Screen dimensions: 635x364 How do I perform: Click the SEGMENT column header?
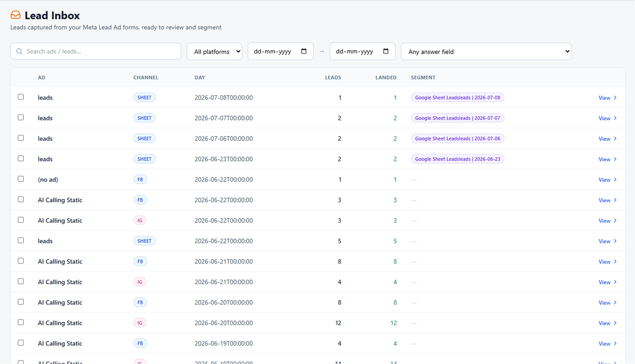coord(423,77)
